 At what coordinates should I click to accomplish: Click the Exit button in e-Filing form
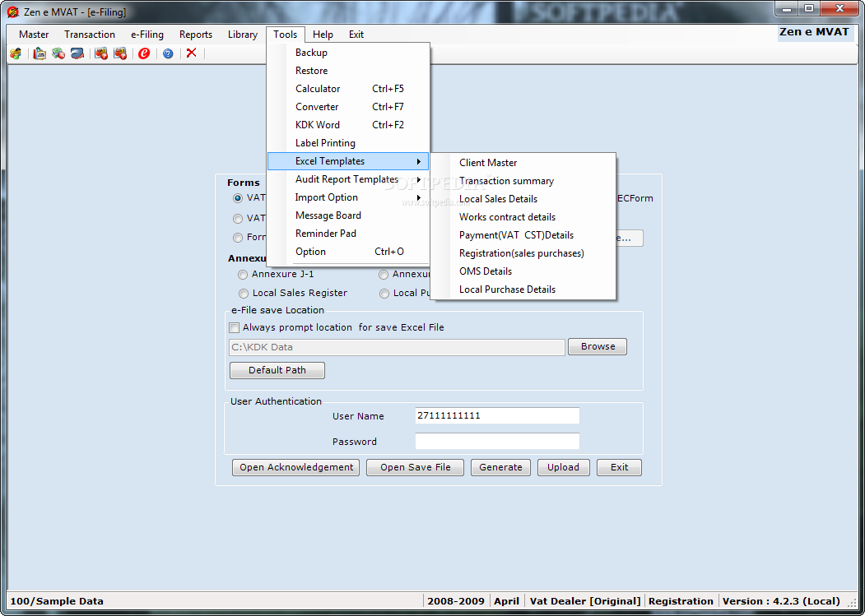[x=619, y=468]
